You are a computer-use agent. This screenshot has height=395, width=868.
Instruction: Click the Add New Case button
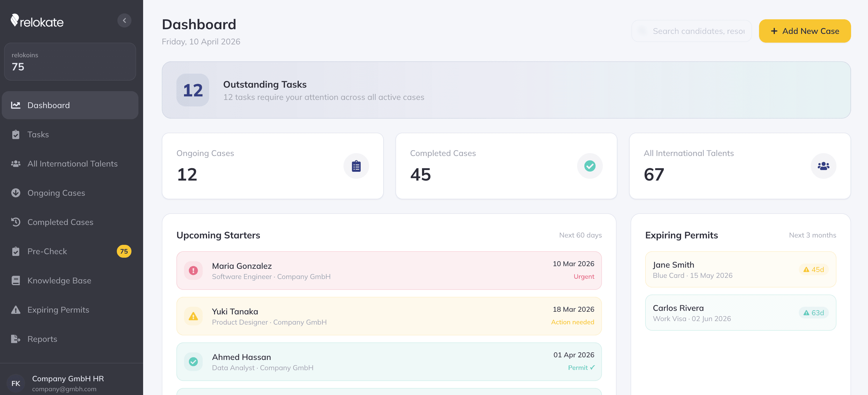(x=805, y=31)
